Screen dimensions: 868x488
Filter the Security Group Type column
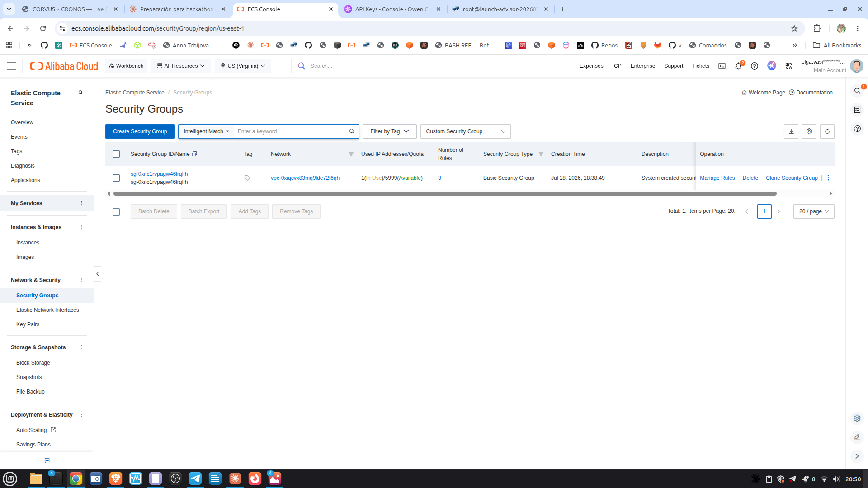click(x=541, y=154)
